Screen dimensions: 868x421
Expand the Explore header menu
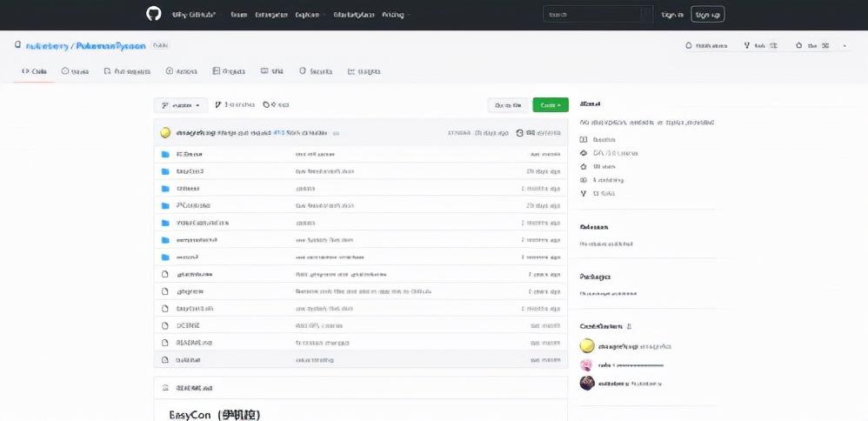[310, 15]
